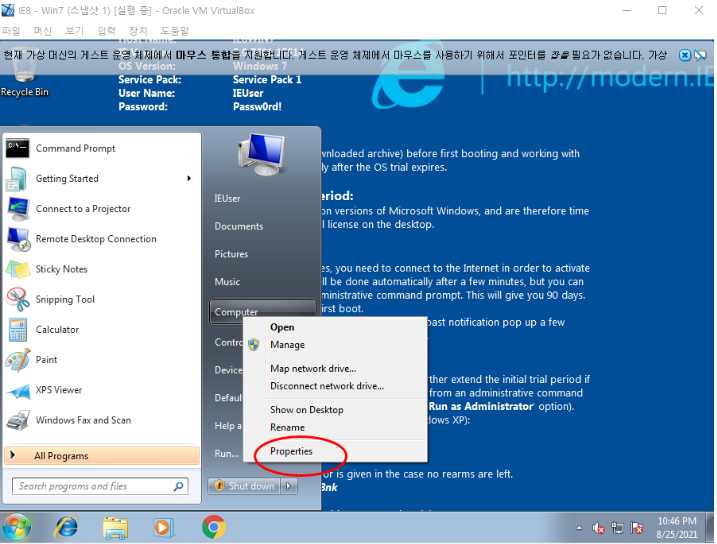Open Documents from Start menu
This screenshot has height=544, width=717.
(239, 226)
